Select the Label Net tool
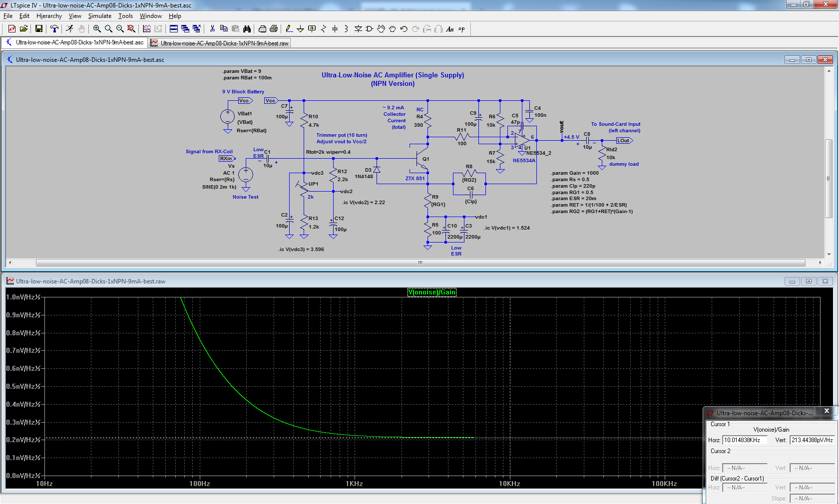The height and width of the screenshot is (504, 839). tap(312, 29)
